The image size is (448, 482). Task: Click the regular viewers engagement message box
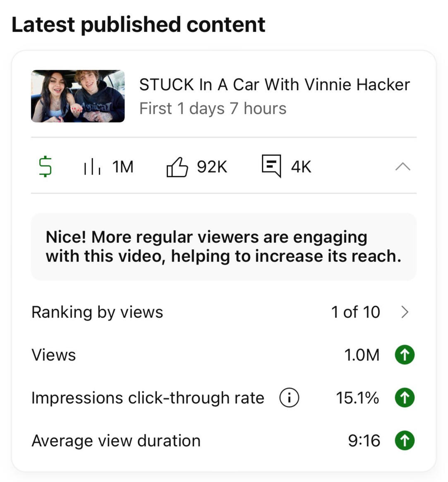[x=223, y=247]
